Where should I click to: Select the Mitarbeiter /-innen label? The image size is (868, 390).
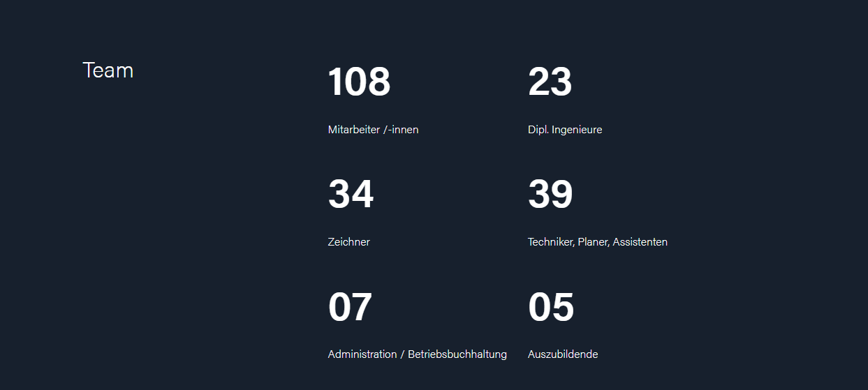coord(373,130)
